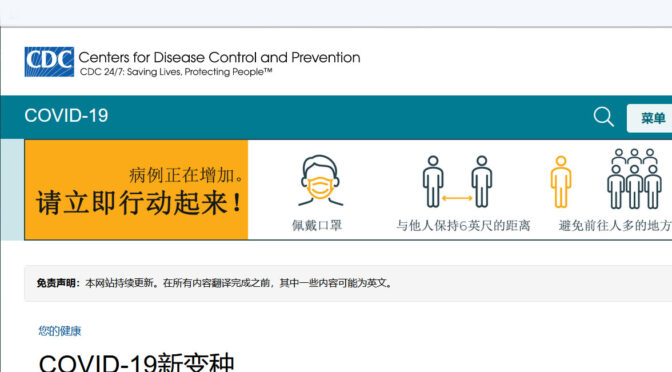Screen dimensions: 672x372
Task: Click the 病例正在增加 text
Action: 186,175
